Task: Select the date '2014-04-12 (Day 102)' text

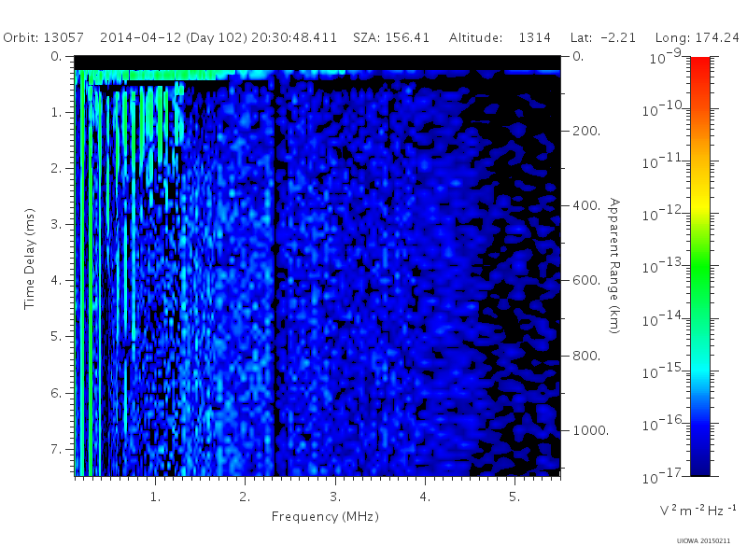Action: (174, 37)
